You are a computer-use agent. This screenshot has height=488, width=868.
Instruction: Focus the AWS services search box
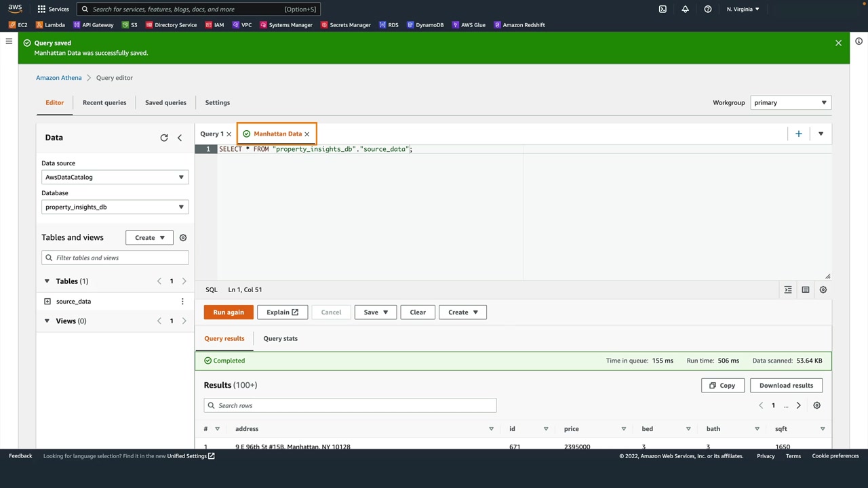coord(199,9)
